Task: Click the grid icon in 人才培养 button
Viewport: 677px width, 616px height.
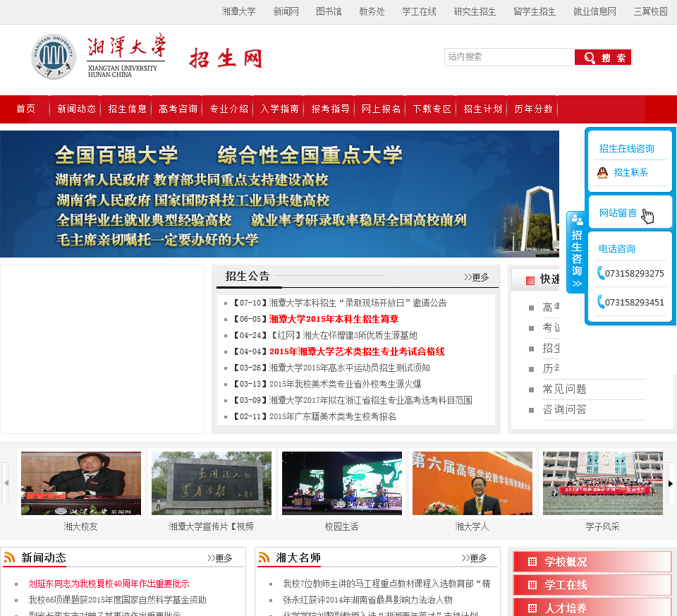Action: 532,608
